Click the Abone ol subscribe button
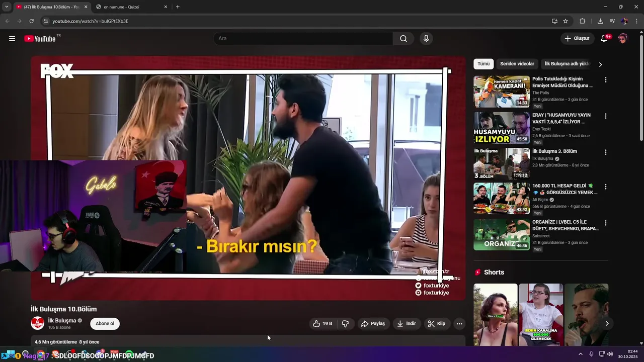The height and width of the screenshot is (362, 644). [105, 324]
